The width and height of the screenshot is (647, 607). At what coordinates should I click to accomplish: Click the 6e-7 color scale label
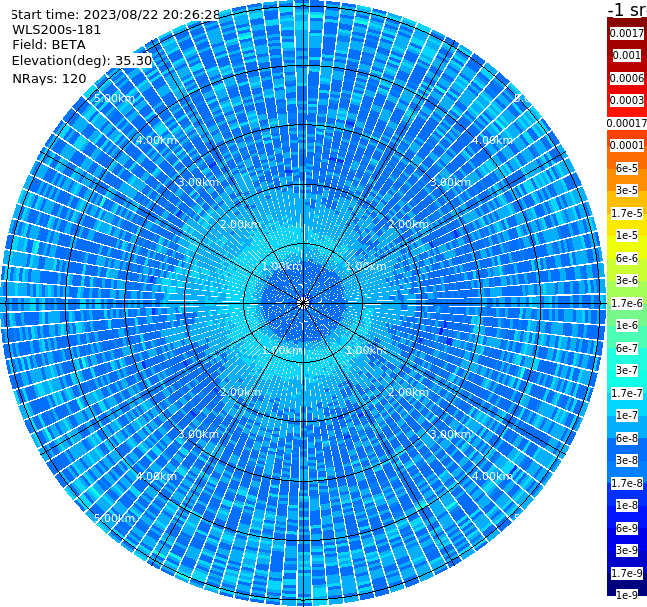tap(627, 348)
